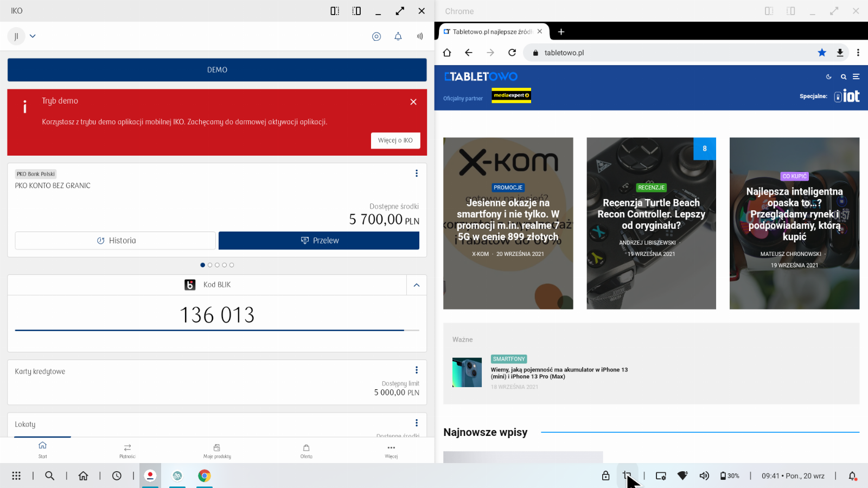Screen dimensions: 868x488
Task: Tap the JI user avatar in IKO
Action: tap(16, 36)
